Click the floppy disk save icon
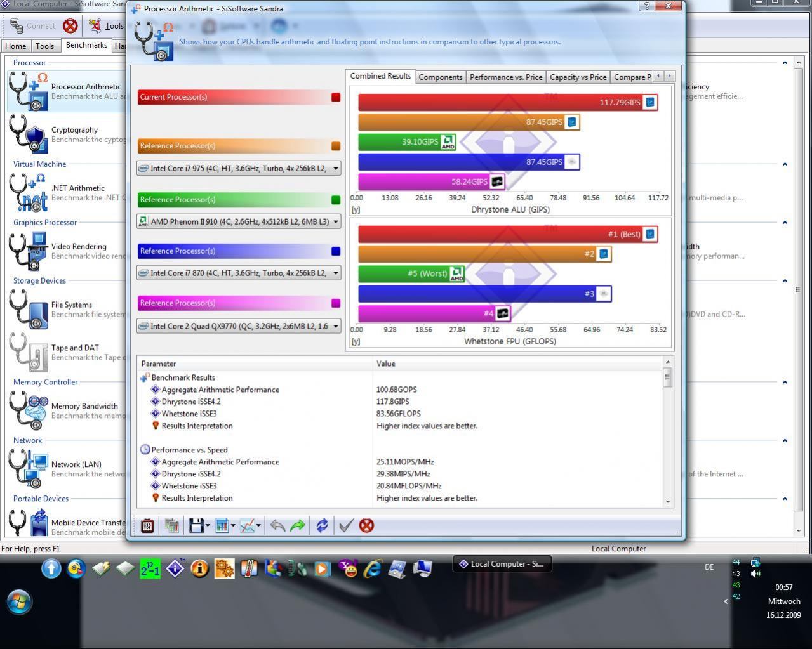Image resolution: width=812 pixels, height=649 pixels. 196,525
